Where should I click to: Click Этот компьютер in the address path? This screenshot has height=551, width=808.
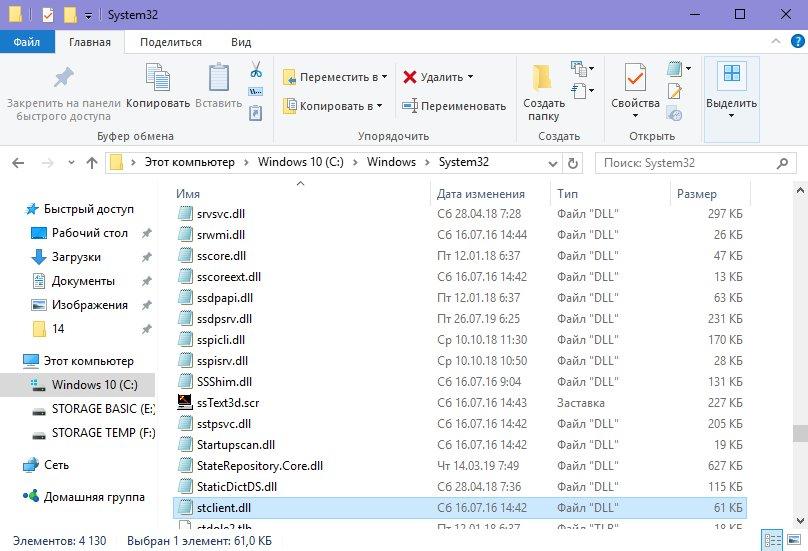[x=189, y=162]
